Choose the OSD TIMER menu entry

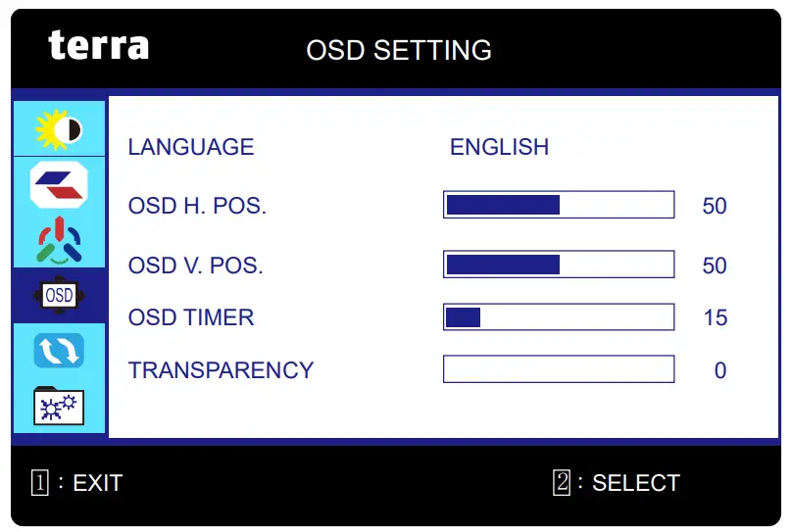coord(191,317)
